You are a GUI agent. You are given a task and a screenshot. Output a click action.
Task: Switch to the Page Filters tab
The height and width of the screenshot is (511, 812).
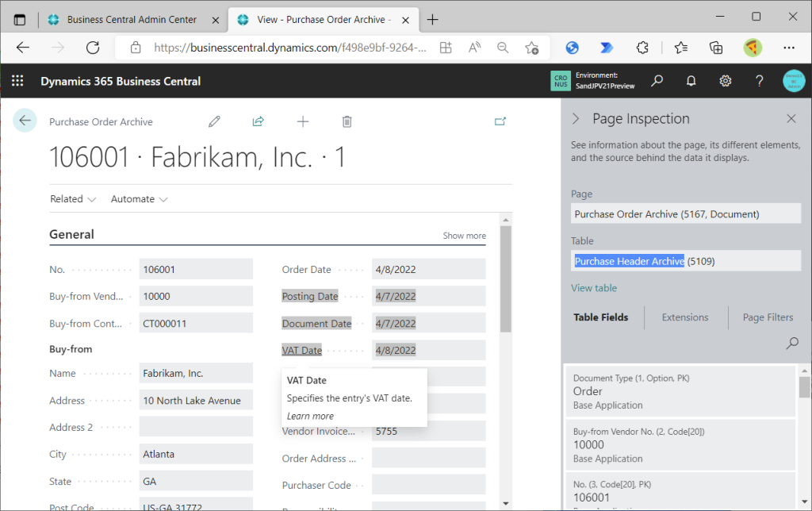pyautogui.click(x=768, y=317)
